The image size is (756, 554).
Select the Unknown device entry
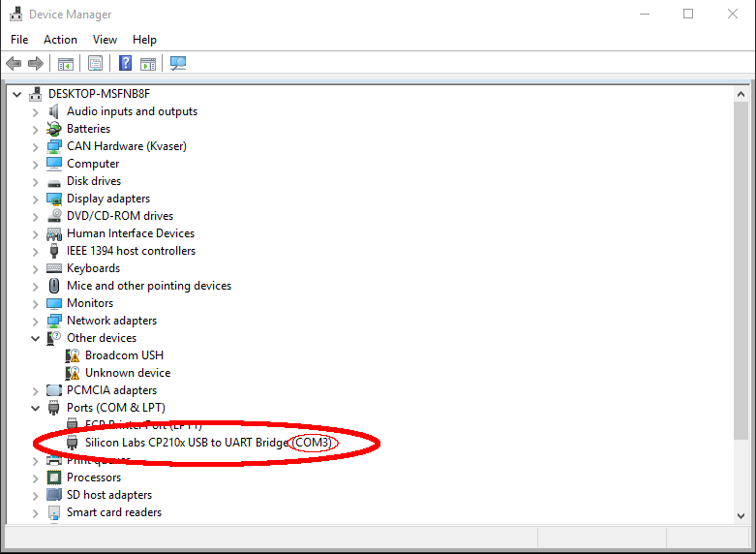tap(128, 373)
